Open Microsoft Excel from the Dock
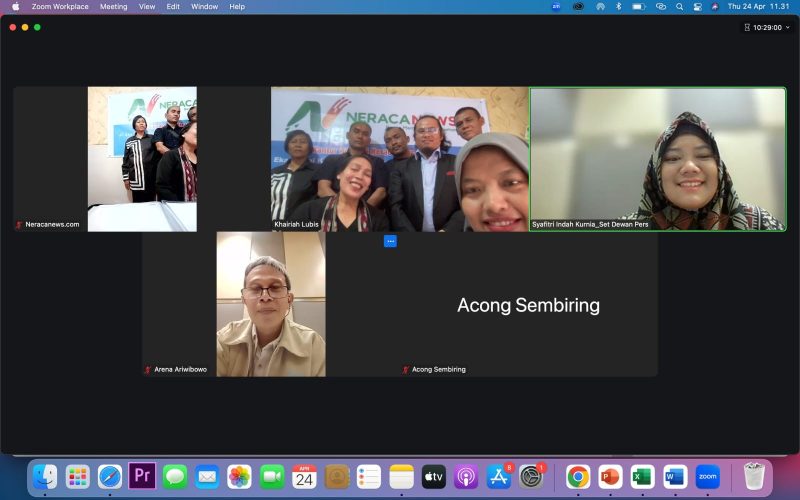The width and height of the screenshot is (800, 500). pos(642,477)
